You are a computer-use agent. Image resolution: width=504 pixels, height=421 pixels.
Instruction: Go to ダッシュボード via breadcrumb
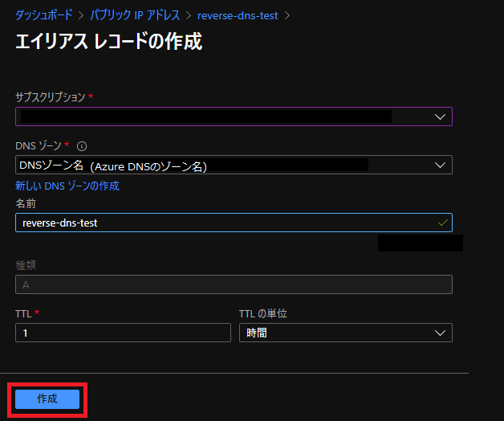point(43,15)
